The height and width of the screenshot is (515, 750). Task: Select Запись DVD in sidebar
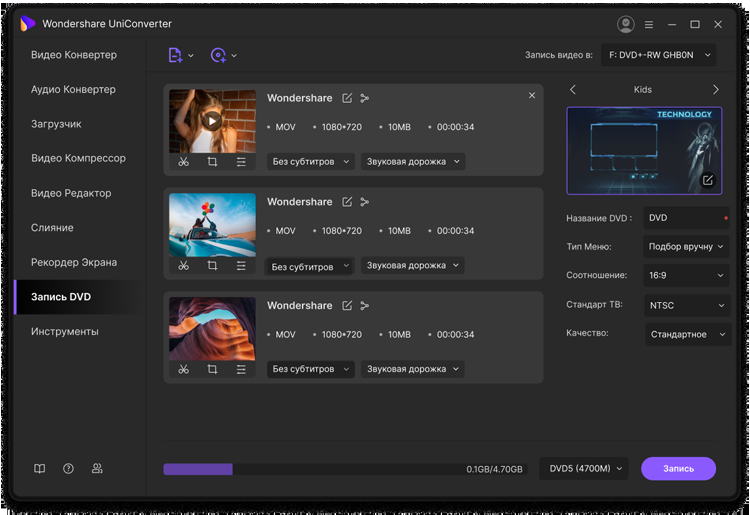coord(79,297)
